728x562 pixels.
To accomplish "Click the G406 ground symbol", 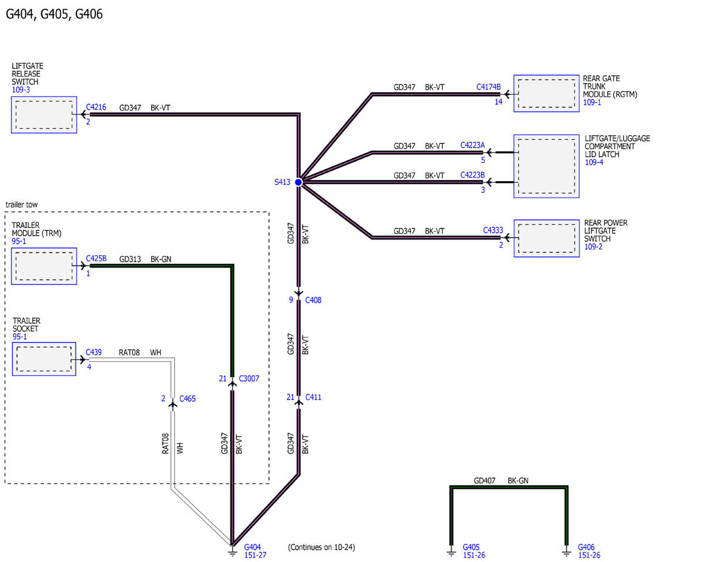I will point(566,550).
